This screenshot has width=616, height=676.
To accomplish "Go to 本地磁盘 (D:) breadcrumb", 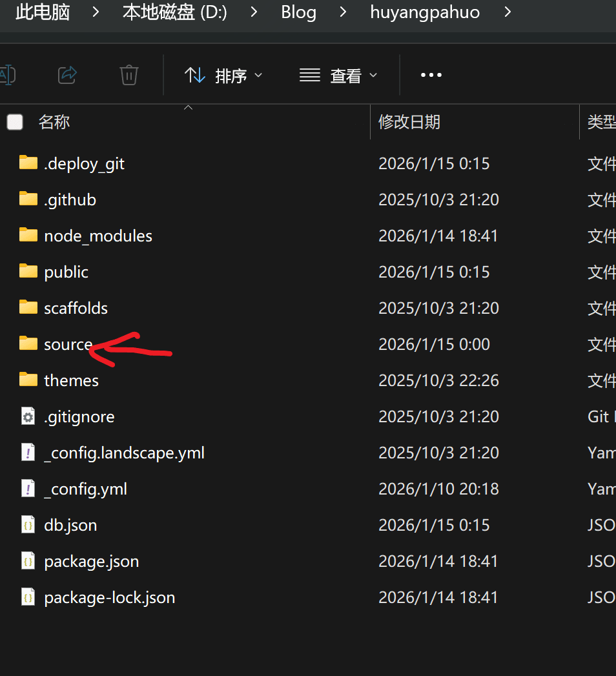I will tap(174, 12).
